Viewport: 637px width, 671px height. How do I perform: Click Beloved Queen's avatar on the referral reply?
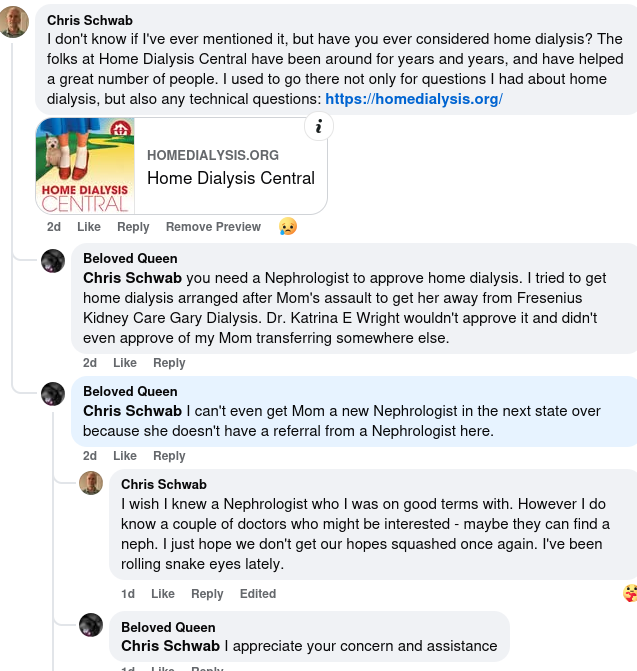[x=53, y=395]
